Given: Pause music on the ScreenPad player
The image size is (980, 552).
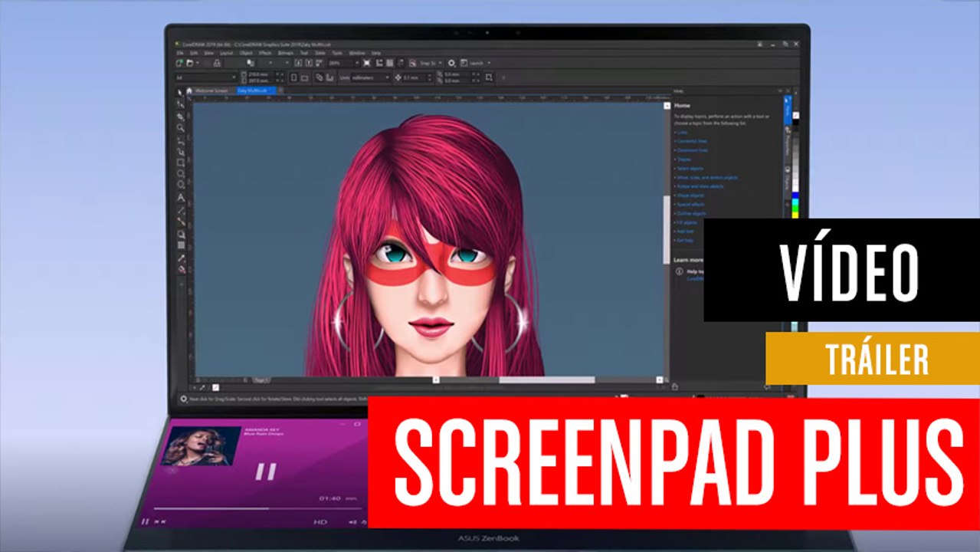Looking at the screenshot, I should click(265, 471).
